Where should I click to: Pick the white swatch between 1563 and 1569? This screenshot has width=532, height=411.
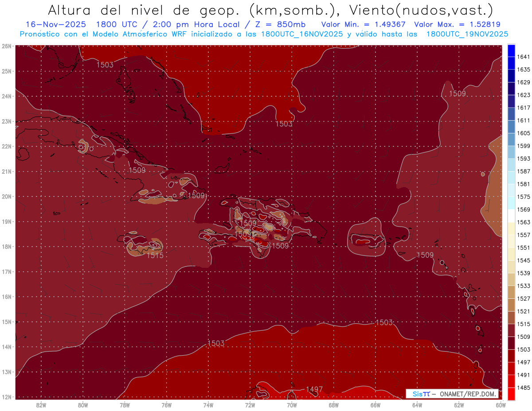511,216
